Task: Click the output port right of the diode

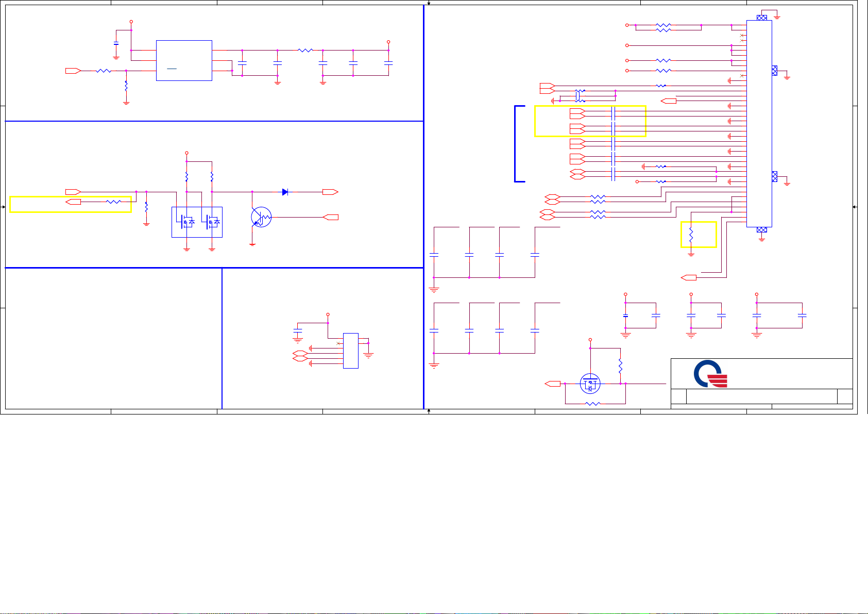Action: [x=330, y=192]
